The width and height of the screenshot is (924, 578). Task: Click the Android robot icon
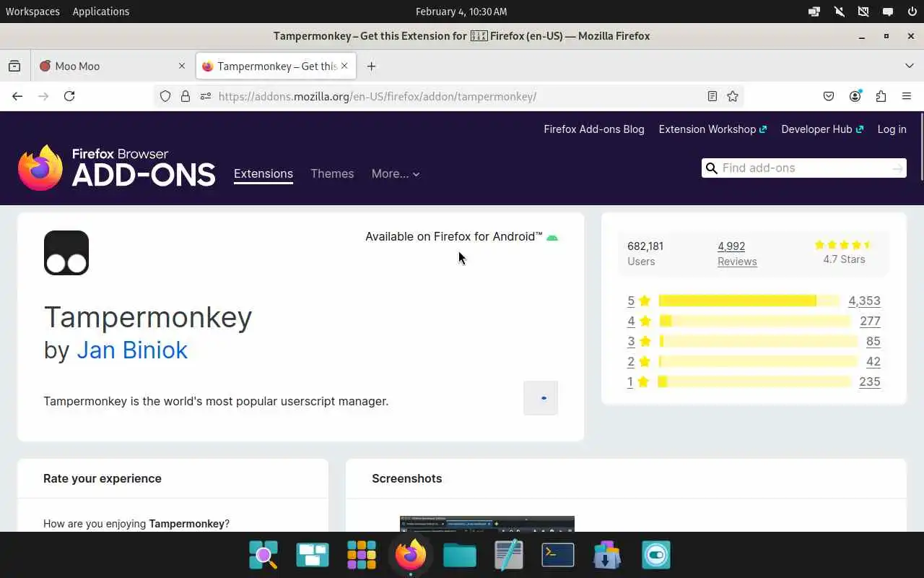(x=552, y=237)
